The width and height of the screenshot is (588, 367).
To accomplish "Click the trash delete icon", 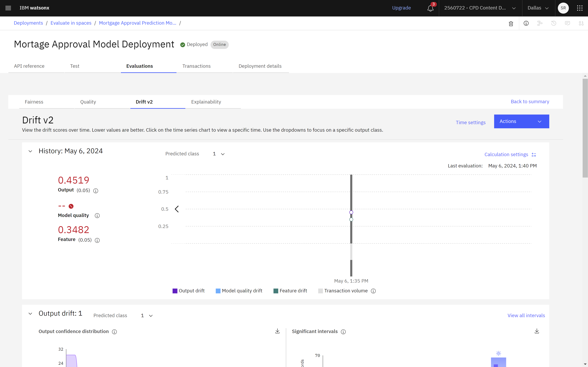I will point(511,24).
